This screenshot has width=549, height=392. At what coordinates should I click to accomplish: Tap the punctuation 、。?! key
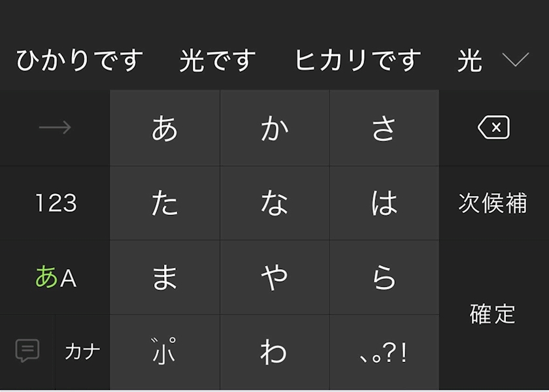click(x=384, y=351)
